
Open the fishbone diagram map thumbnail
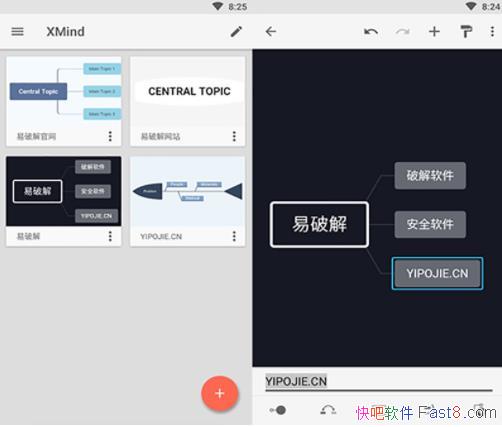tap(188, 191)
